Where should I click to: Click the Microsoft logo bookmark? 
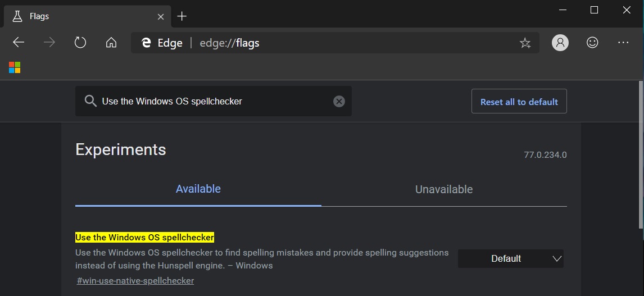pyautogui.click(x=15, y=68)
